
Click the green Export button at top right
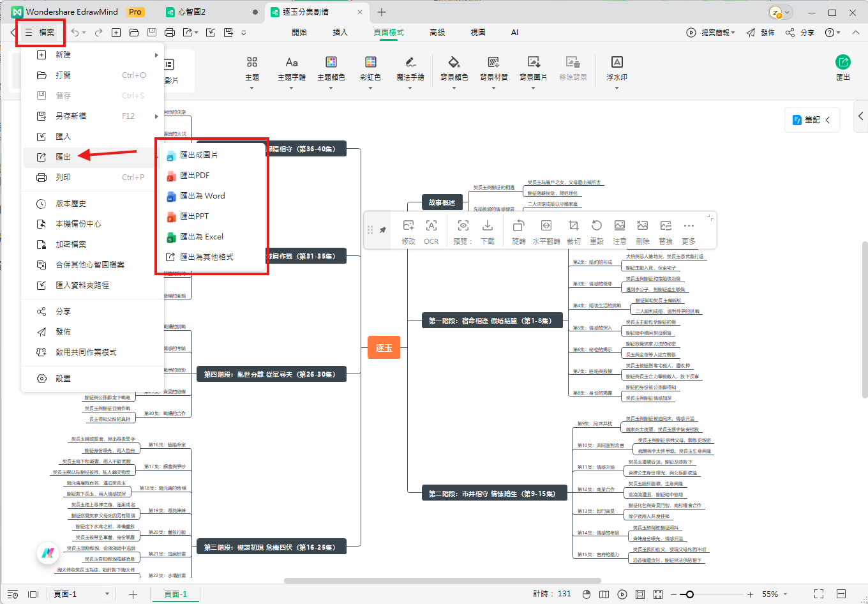[842, 66]
